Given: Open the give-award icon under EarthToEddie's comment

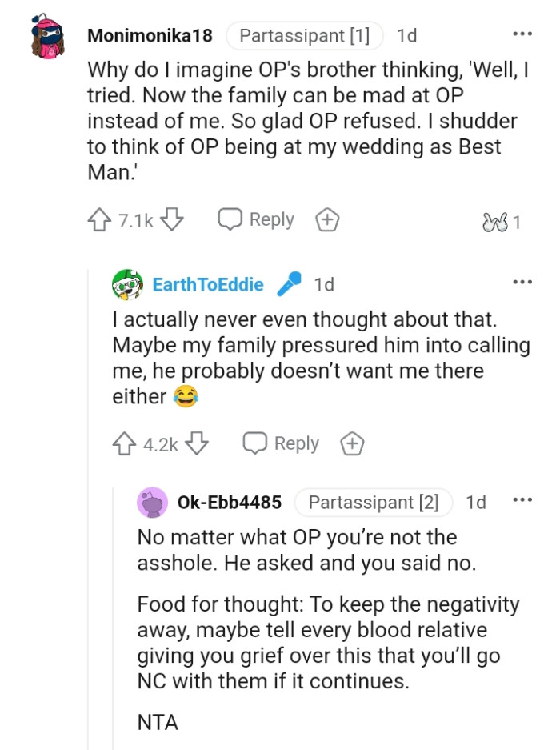Looking at the screenshot, I should 352,443.
